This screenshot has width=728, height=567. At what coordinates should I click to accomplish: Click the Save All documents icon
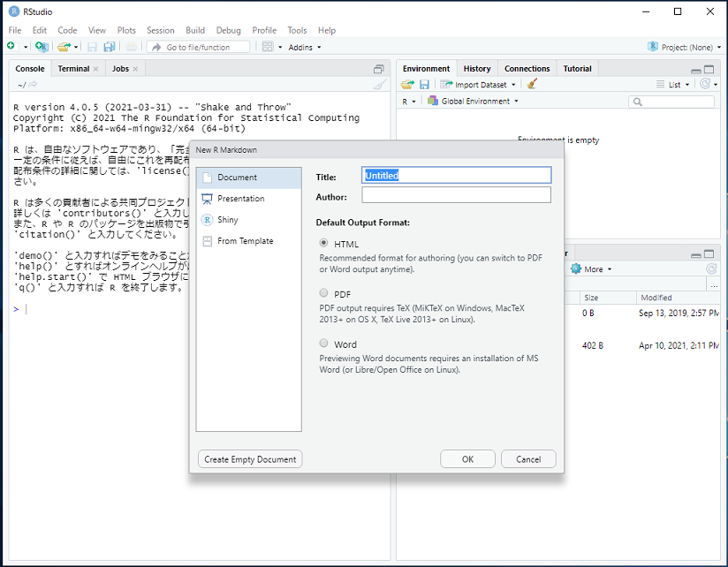click(110, 47)
